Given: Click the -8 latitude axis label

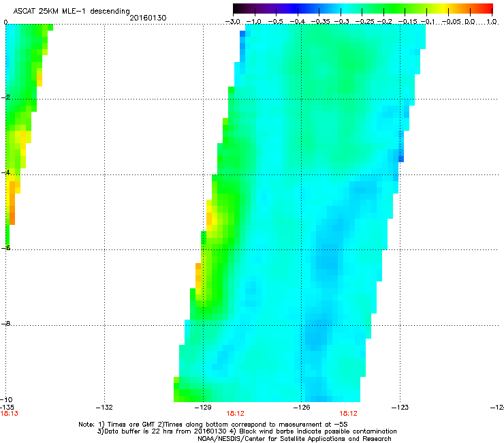Looking at the screenshot, I should tap(5, 323).
